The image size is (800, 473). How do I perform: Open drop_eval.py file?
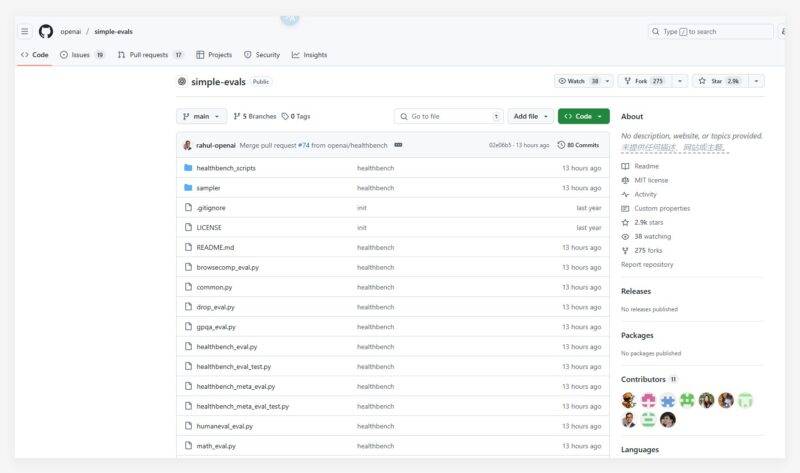[215, 307]
